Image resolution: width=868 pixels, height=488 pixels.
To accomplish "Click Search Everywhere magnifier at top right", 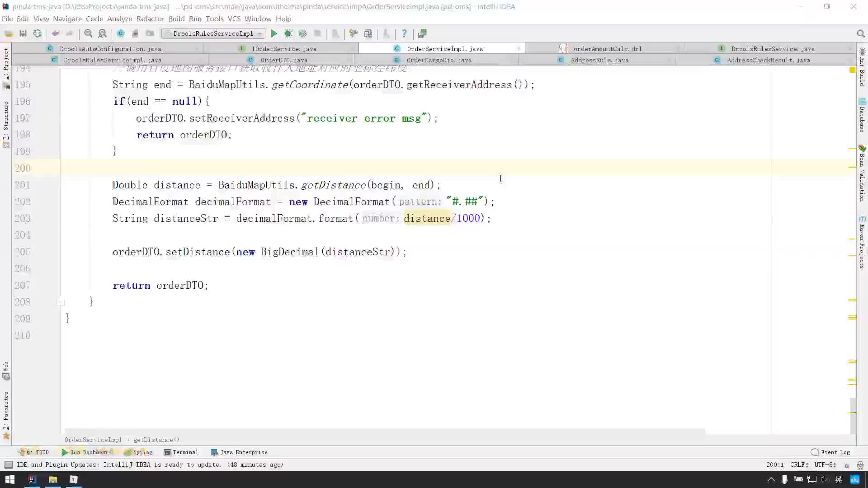I will click(861, 34).
